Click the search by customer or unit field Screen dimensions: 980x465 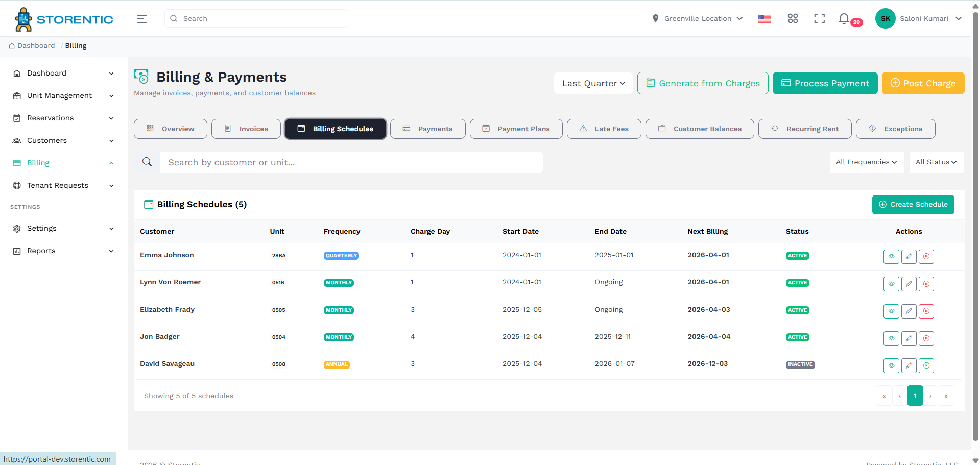point(351,162)
